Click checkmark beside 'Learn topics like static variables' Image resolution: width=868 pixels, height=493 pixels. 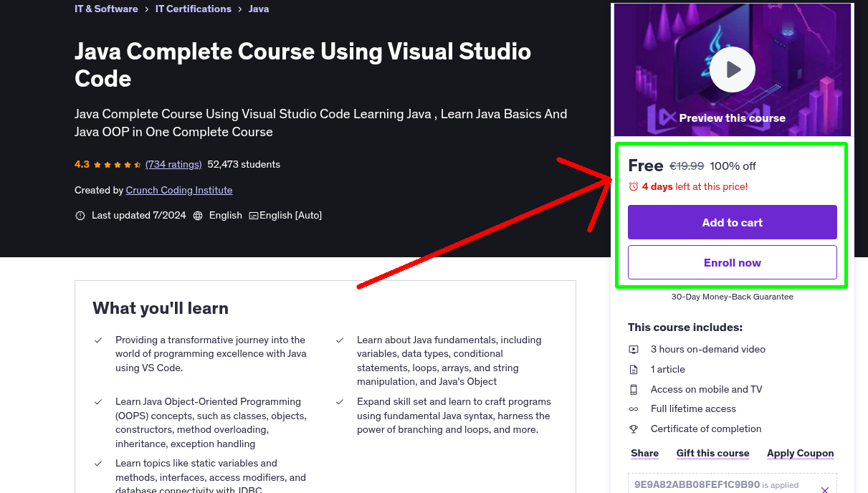pyautogui.click(x=98, y=464)
